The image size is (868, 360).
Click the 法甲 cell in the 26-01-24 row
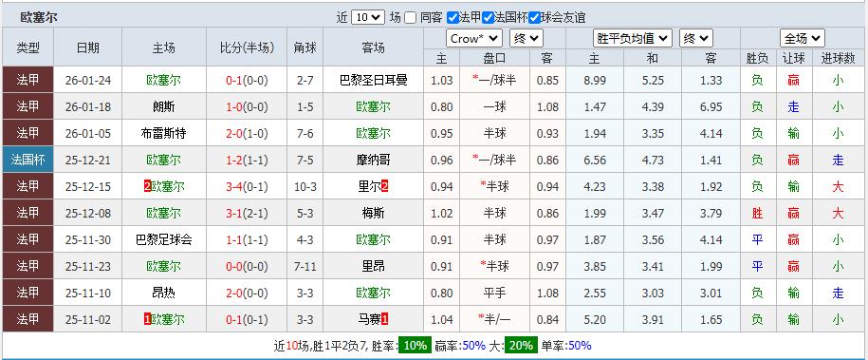tap(28, 81)
